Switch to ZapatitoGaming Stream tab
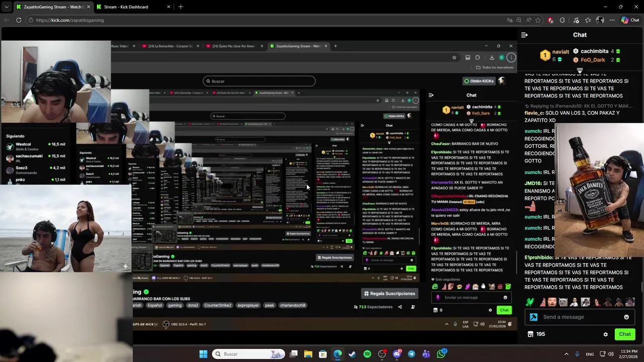The height and width of the screenshot is (362, 644). 53,7
